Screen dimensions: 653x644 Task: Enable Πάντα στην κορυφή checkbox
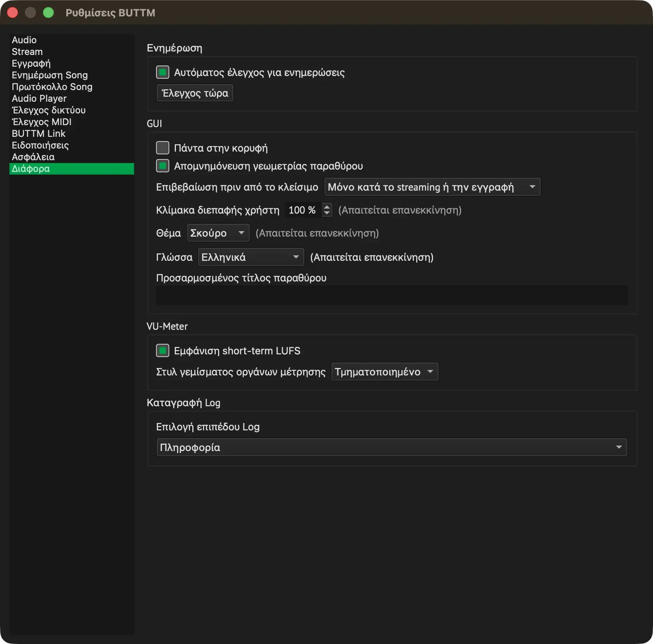163,148
